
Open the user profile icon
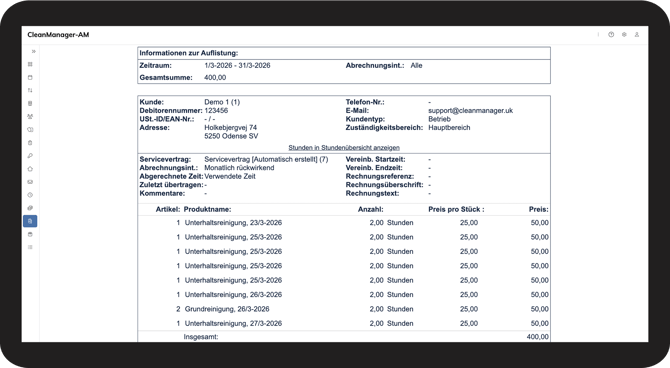pyautogui.click(x=637, y=35)
